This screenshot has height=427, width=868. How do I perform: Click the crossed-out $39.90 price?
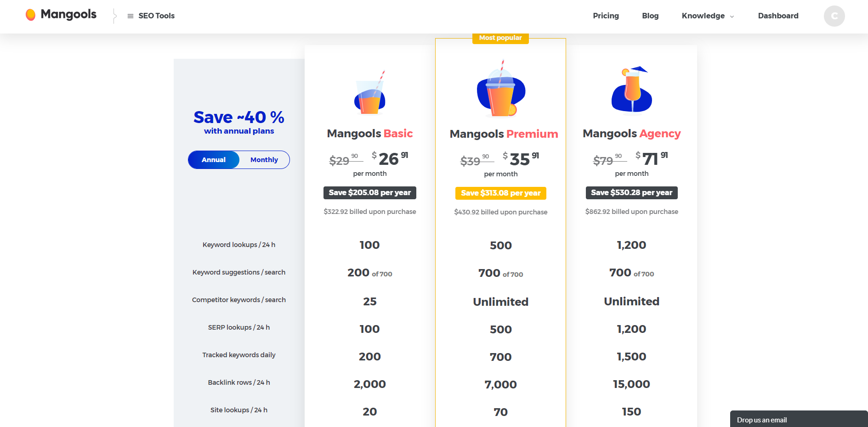point(477,160)
